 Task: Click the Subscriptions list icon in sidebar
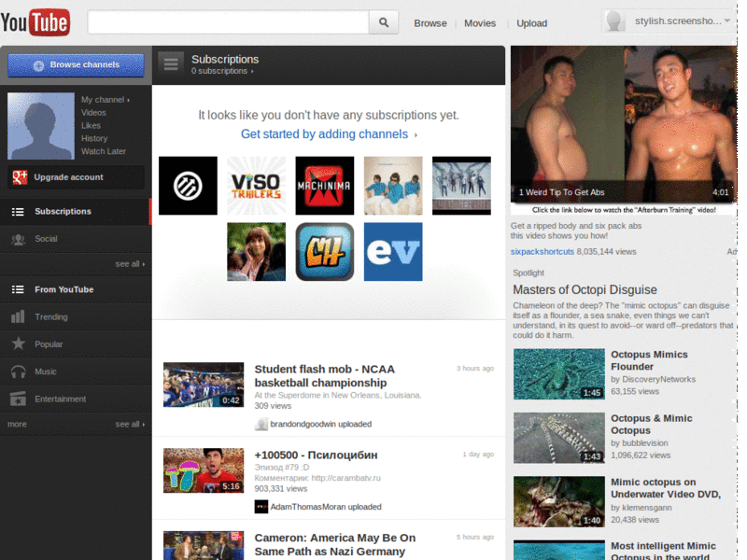18,212
